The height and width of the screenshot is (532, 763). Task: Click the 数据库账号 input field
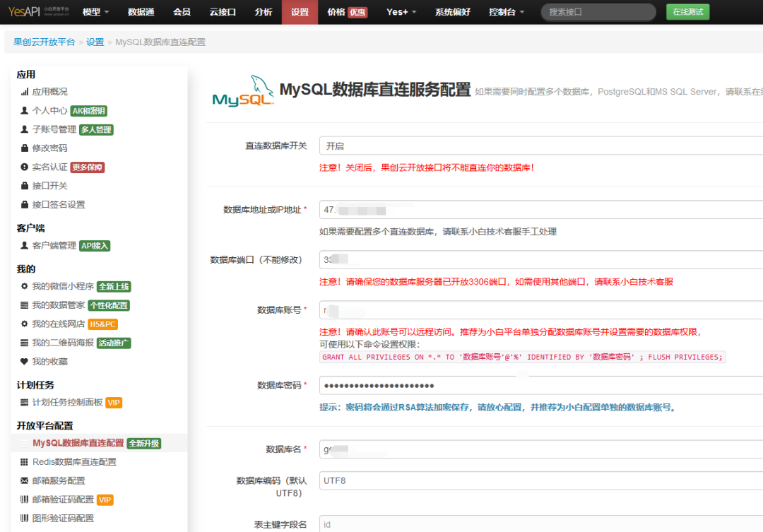click(541, 310)
